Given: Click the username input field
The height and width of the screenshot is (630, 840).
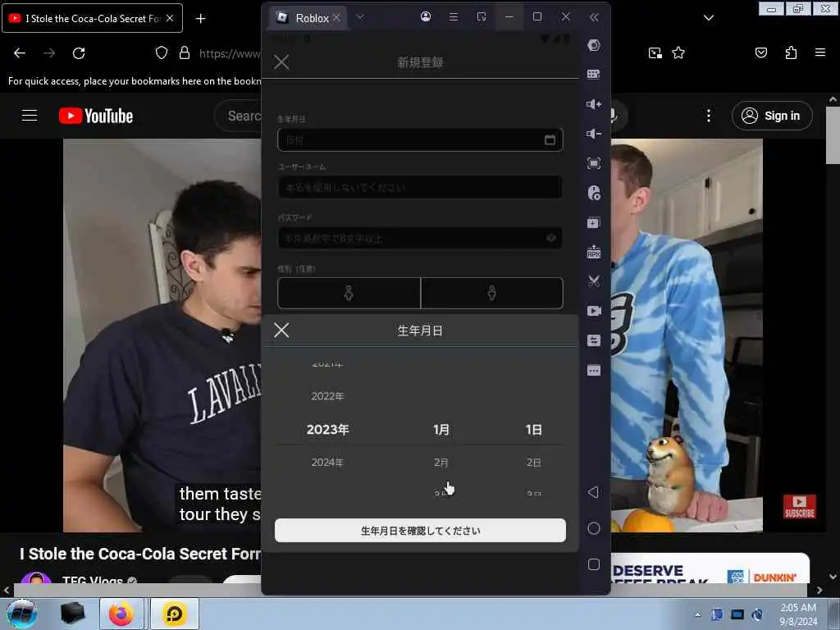Looking at the screenshot, I should click(420, 188).
